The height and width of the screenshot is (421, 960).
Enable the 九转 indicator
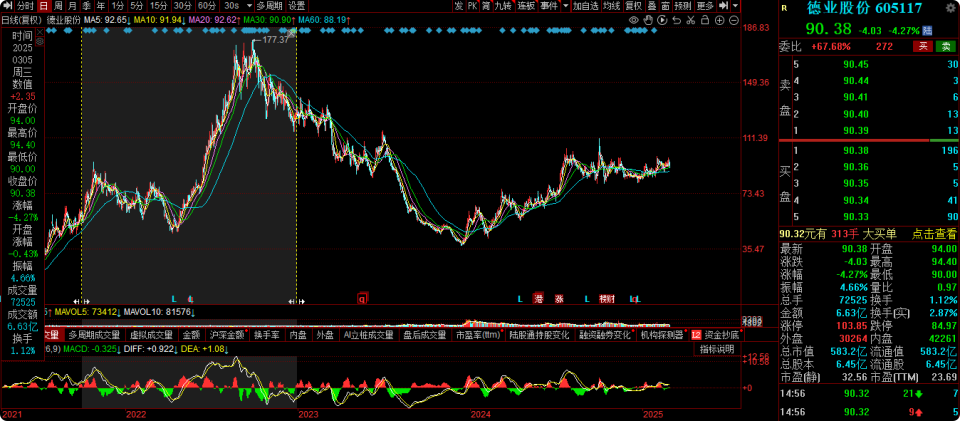pos(504,6)
